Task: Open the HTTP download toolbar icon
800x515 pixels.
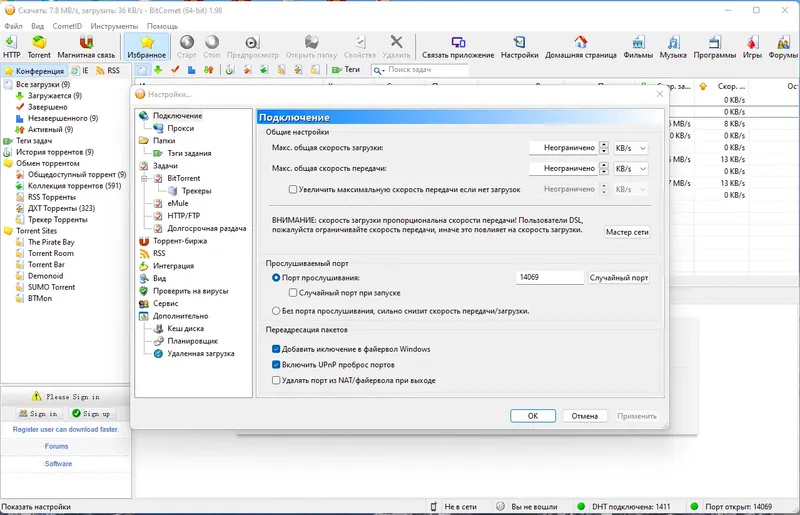Action: [11, 47]
